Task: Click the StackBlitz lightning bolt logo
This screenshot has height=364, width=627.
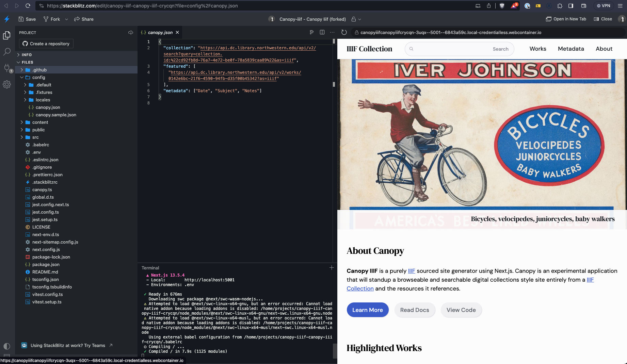Action: [x=7, y=19]
